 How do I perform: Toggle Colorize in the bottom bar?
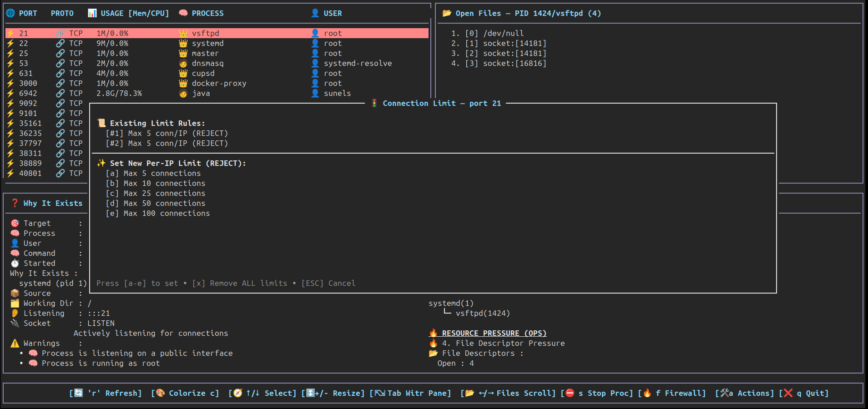(x=185, y=393)
